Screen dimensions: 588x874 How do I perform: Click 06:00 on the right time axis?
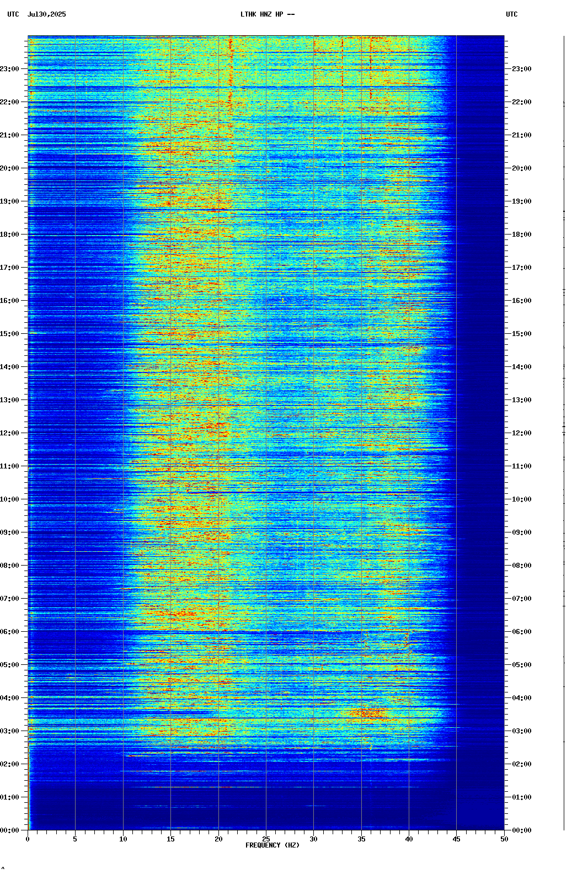pyautogui.click(x=522, y=632)
